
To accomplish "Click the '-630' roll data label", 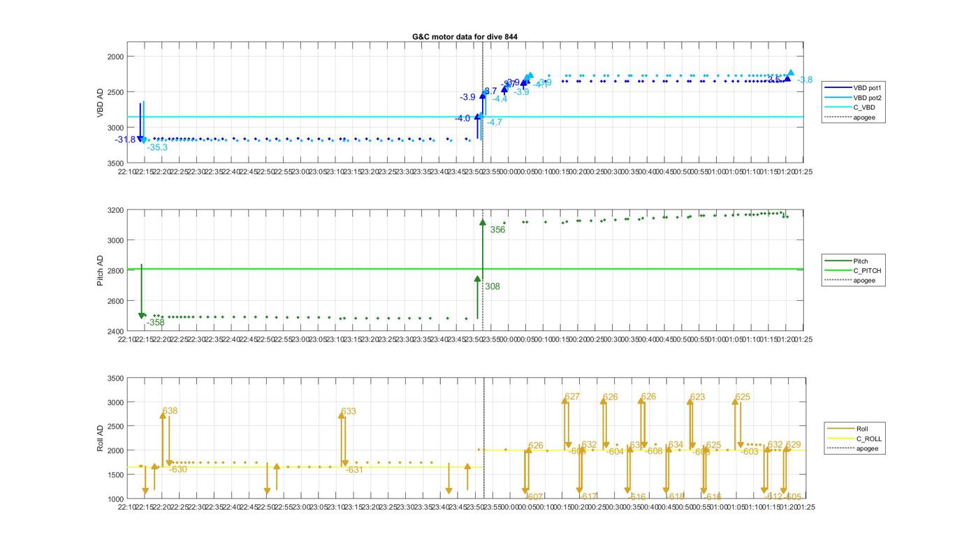I will click(x=178, y=469).
